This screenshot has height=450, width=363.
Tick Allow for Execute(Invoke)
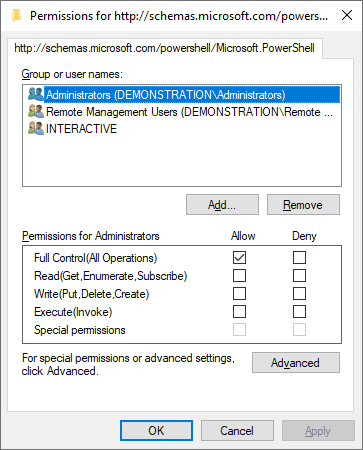[x=239, y=312]
